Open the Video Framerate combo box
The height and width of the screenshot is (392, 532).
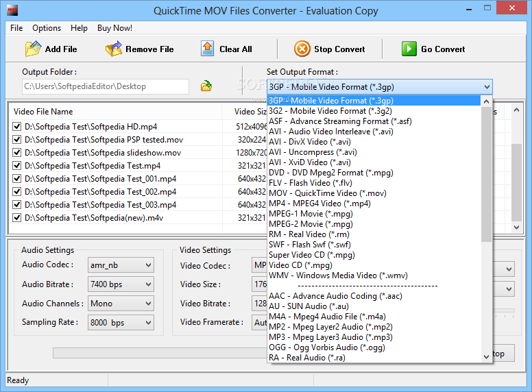(x=260, y=323)
